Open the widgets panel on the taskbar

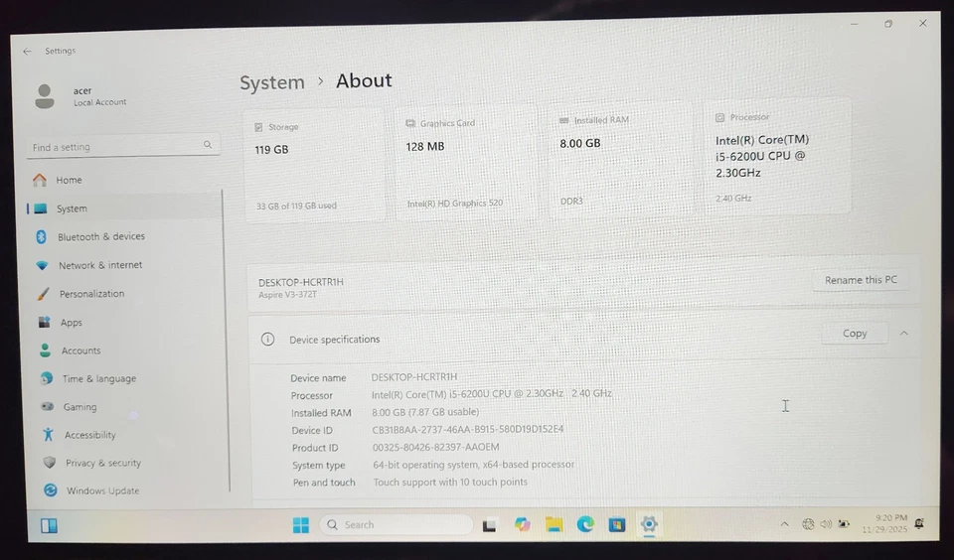click(x=49, y=525)
